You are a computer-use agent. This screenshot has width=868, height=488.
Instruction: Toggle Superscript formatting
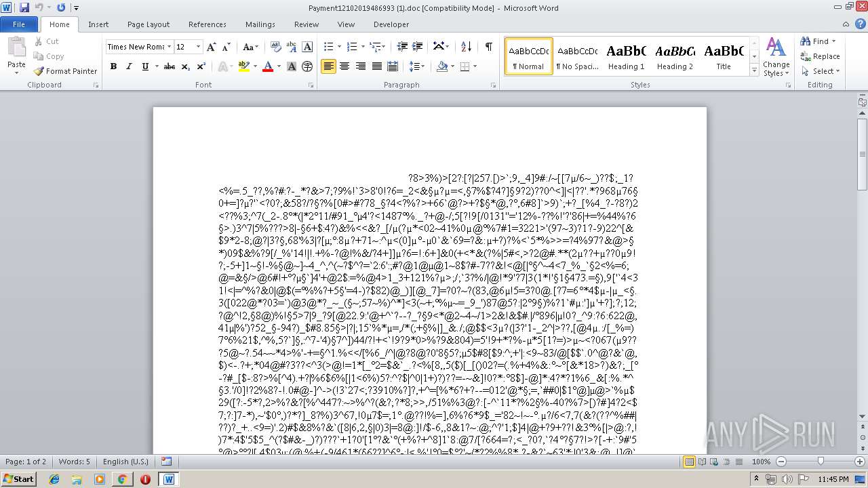(201, 66)
